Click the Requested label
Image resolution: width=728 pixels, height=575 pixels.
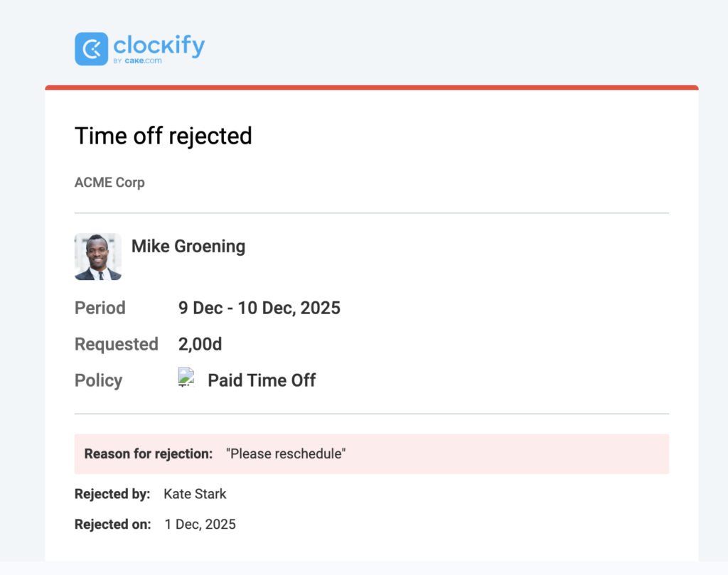116,344
